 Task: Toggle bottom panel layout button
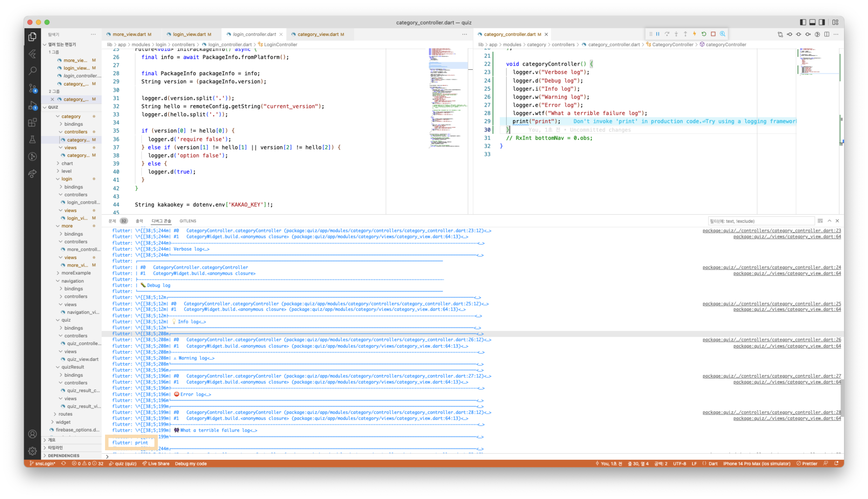pos(812,22)
